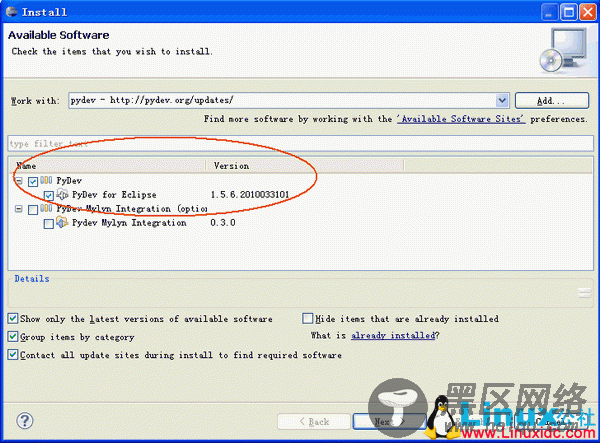600x443 pixels.
Task: Toggle Show only the latest versions checkbox
Action: (x=13, y=318)
